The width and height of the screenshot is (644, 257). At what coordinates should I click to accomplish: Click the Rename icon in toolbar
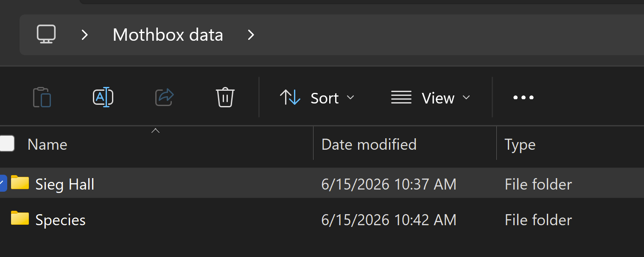click(x=103, y=97)
